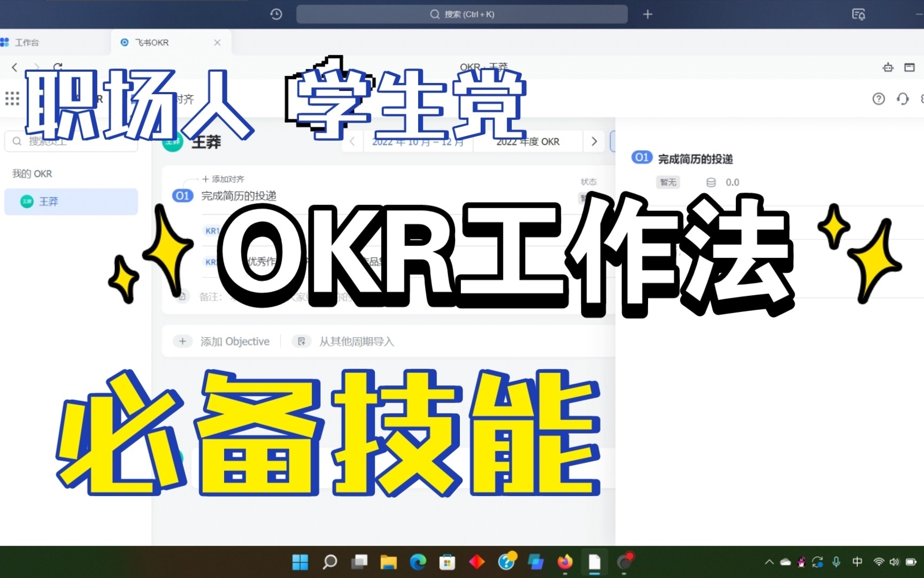Launch Firefox from the taskbar
Viewport: 924px width, 578px height.
pyautogui.click(x=565, y=562)
